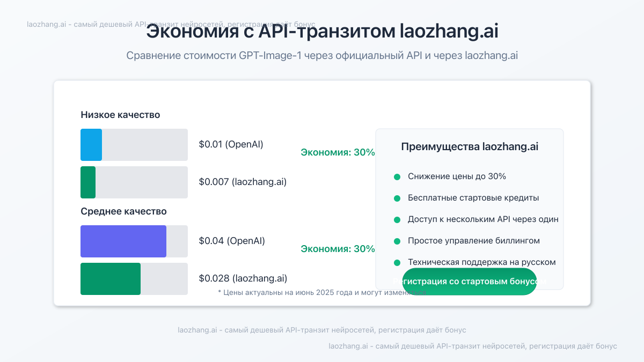Click the green bullet beside 'Снижение цены до 30%'

pos(397,177)
